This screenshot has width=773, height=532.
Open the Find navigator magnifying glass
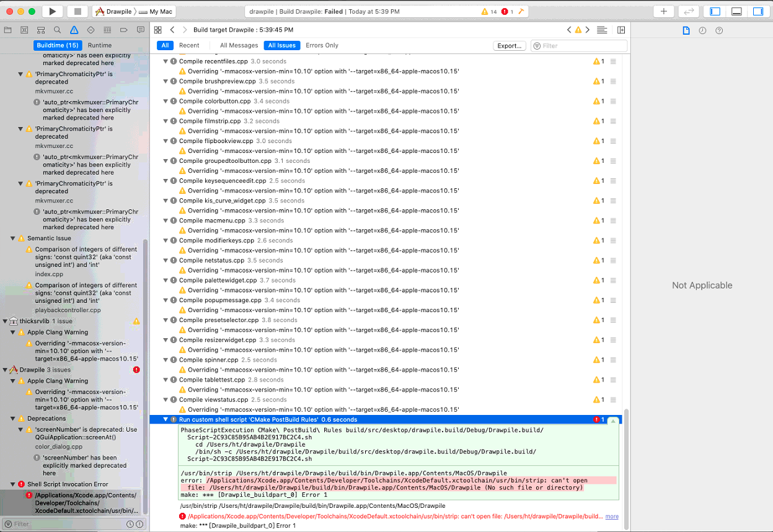click(x=56, y=30)
